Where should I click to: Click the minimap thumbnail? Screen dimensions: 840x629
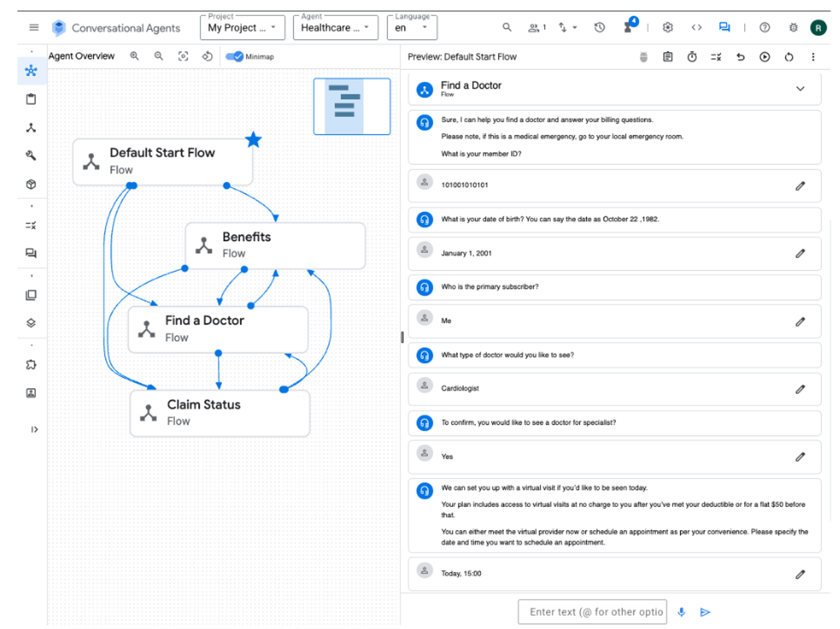[352, 106]
